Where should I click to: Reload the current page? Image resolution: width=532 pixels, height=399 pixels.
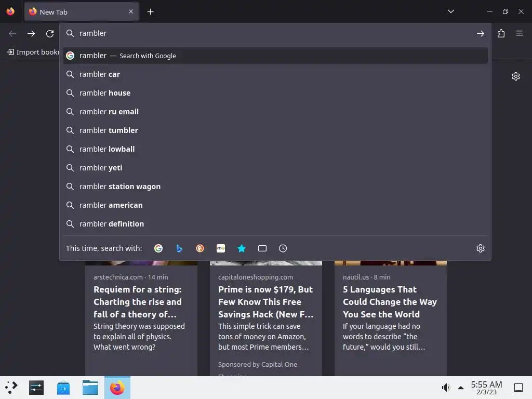coord(50,33)
